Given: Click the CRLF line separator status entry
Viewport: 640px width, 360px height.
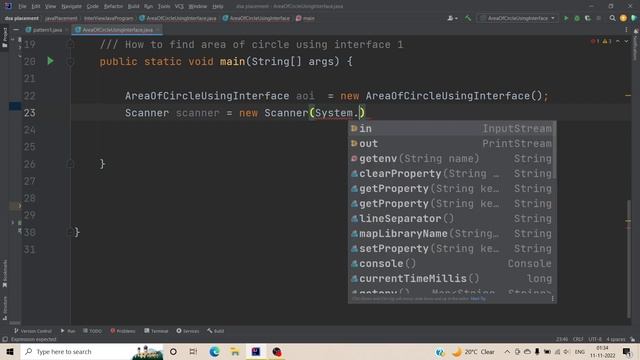Looking at the screenshot, I should point(578,339).
